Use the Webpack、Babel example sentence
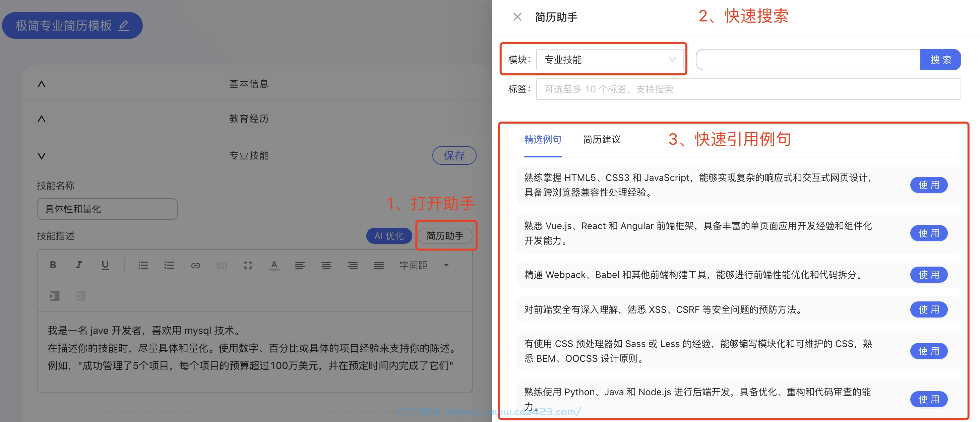Screen dimensions: 980x422 tap(929, 275)
